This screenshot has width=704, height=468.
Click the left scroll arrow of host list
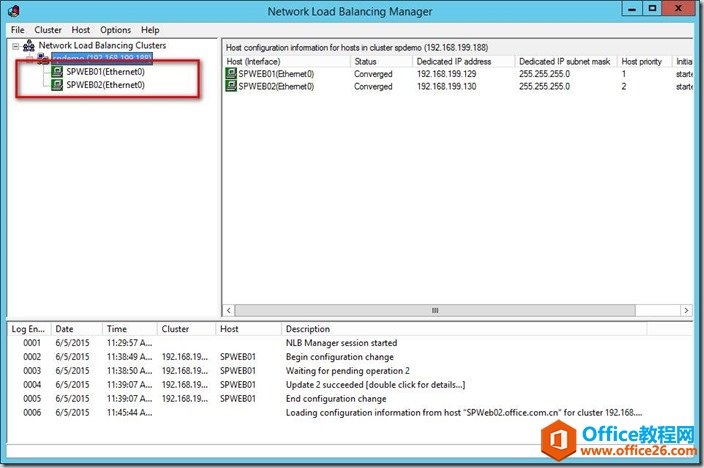pyautogui.click(x=229, y=310)
